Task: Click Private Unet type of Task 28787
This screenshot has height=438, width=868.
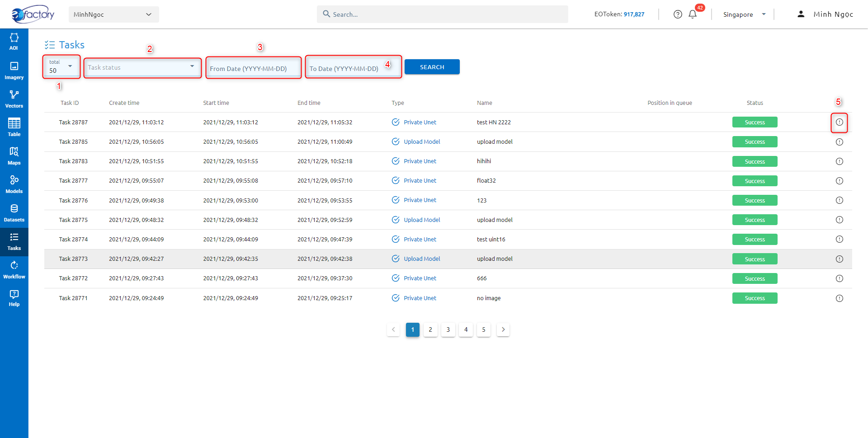Action: coord(420,122)
